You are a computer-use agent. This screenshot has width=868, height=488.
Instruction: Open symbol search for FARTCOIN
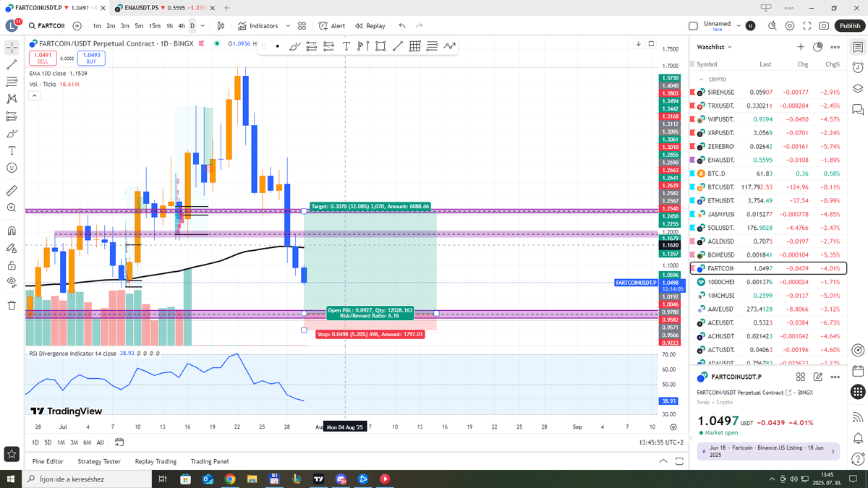click(x=46, y=26)
